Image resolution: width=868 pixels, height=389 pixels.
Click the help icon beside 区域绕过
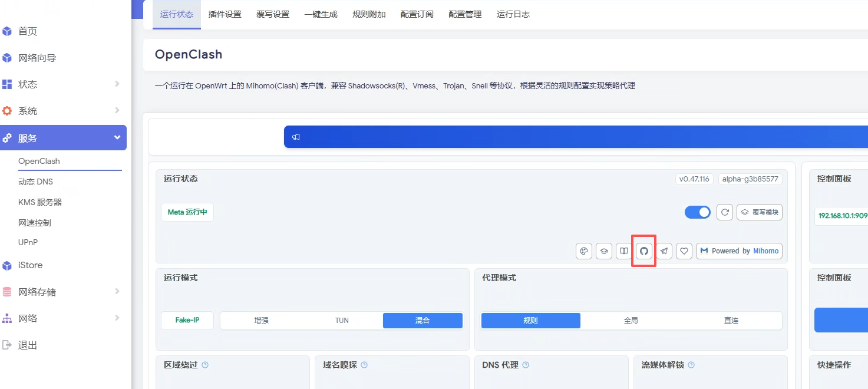(205, 365)
